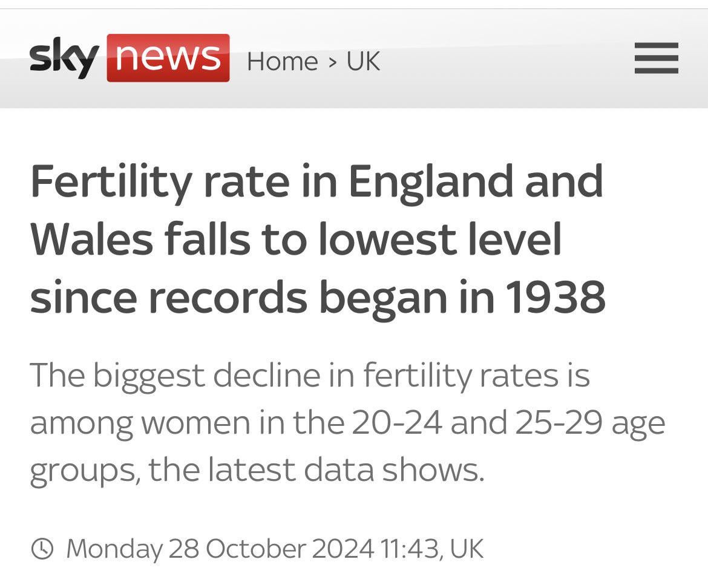Select 'UK' in the breadcrumb trail
This screenshot has width=708, height=588.
(x=364, y=60)
